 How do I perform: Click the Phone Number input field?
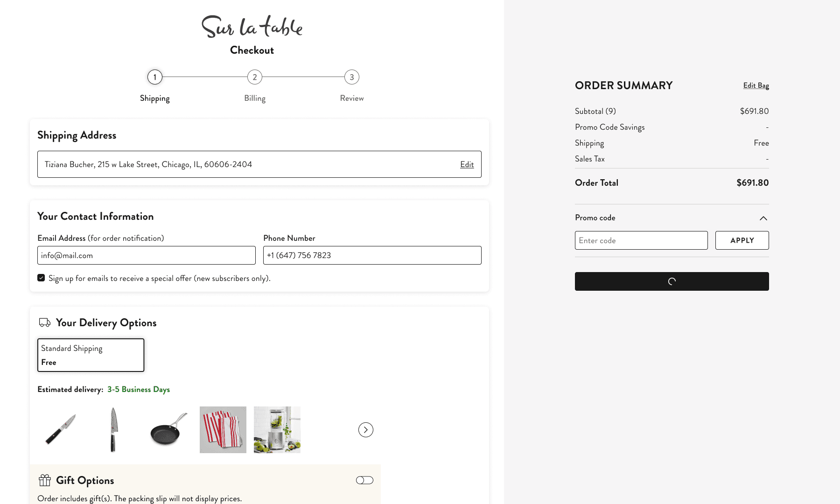point(372,255)
